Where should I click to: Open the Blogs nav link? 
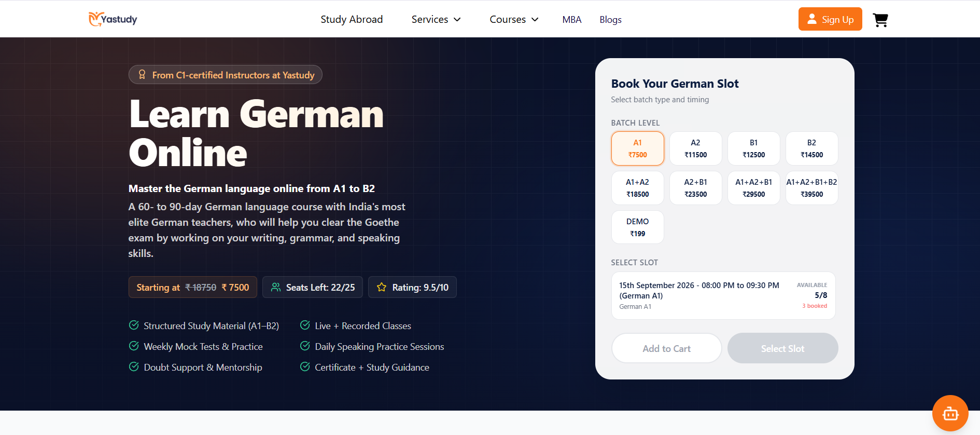click(611, 19)
